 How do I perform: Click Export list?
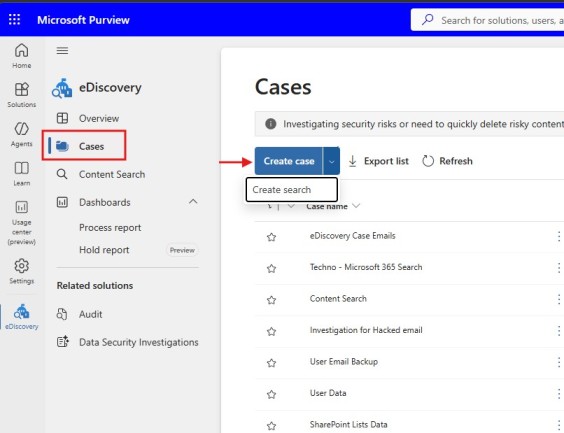pos(379,161)
